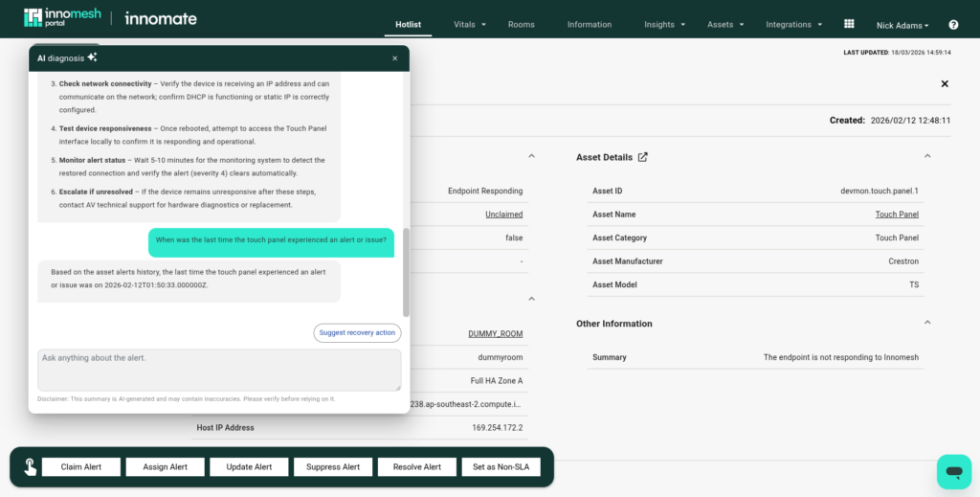Viewport: 980px width, 497px height.
Task: Switch to the Rooms tab
Action: click(522, 25)
